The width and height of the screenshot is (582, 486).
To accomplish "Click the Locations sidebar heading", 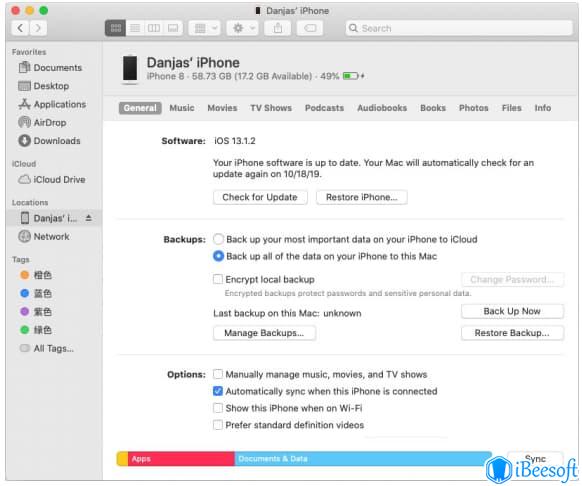I will coord(30,202).
